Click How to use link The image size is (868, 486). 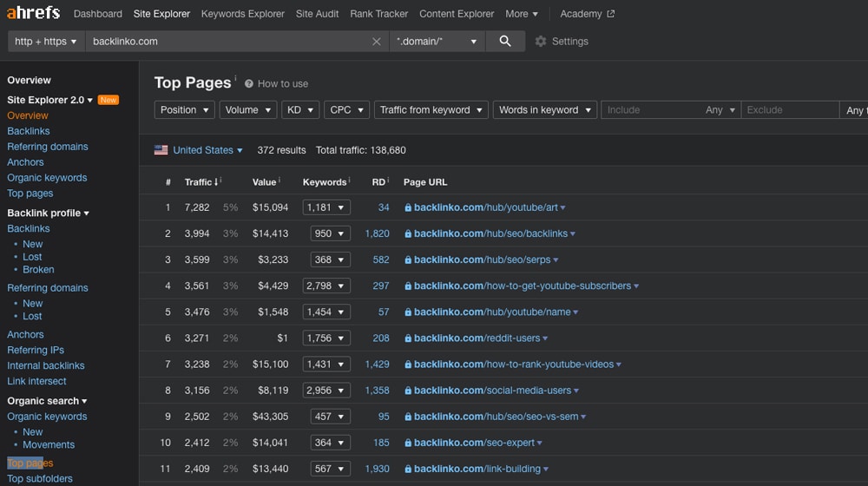pyautogui.click(x=283, y=83)
